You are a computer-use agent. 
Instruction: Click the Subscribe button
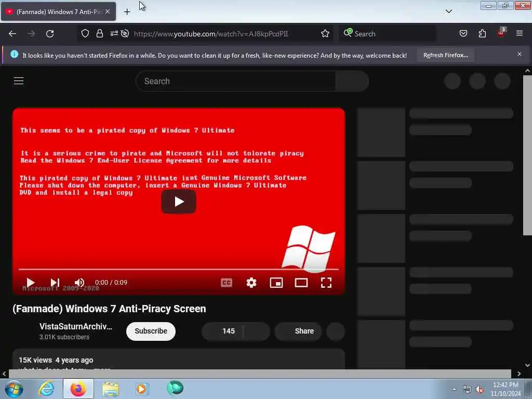tap(151, 331)
